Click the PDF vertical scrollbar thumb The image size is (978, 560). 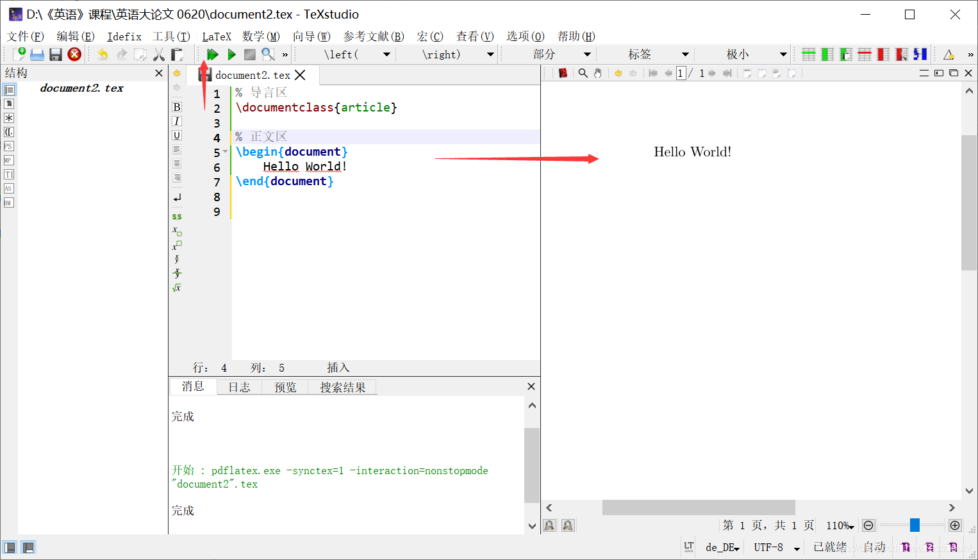pos(969,202)
